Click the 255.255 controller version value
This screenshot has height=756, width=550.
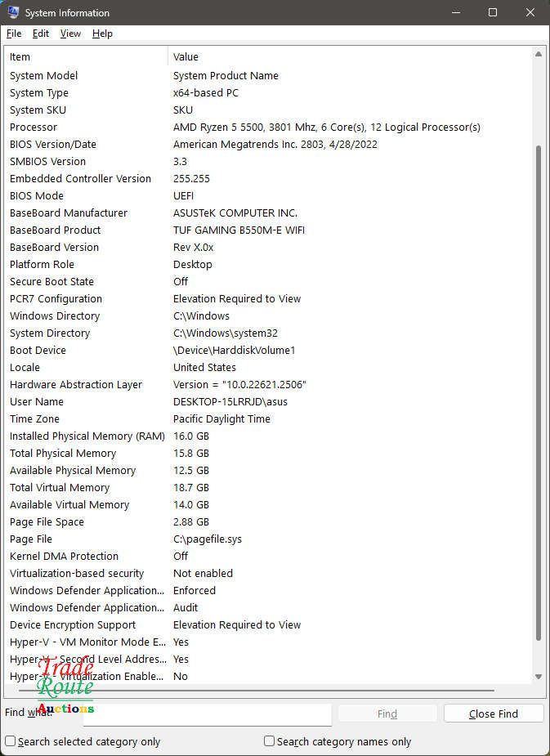(191, 178)
